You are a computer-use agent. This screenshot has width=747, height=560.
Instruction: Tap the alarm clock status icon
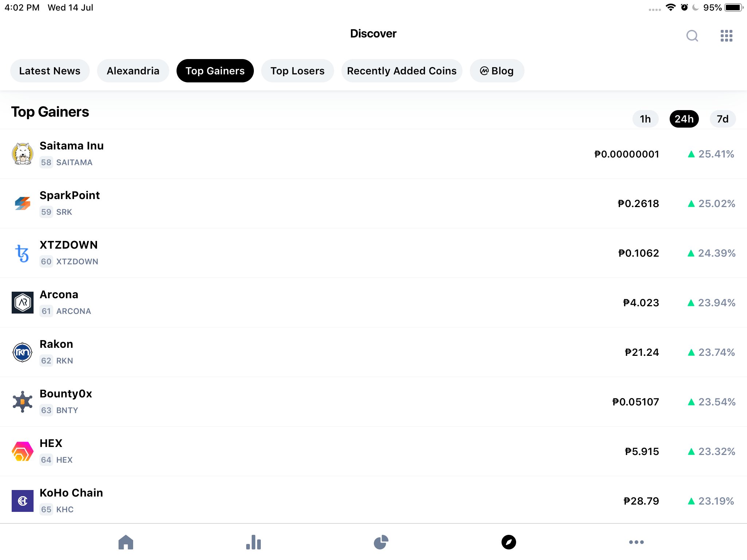click(684, 7)
